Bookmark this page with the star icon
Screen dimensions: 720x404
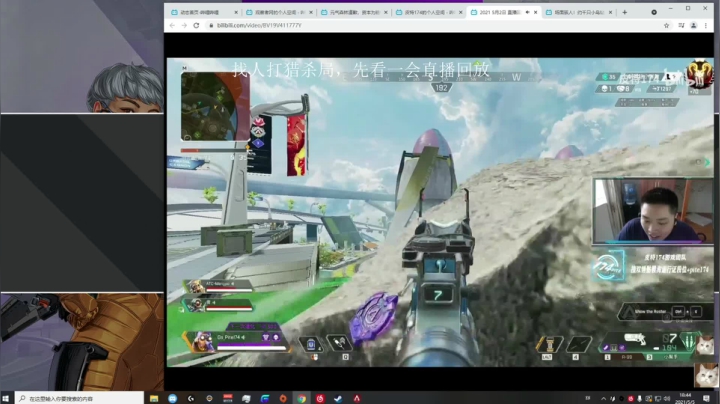click(x=666, y=26)
